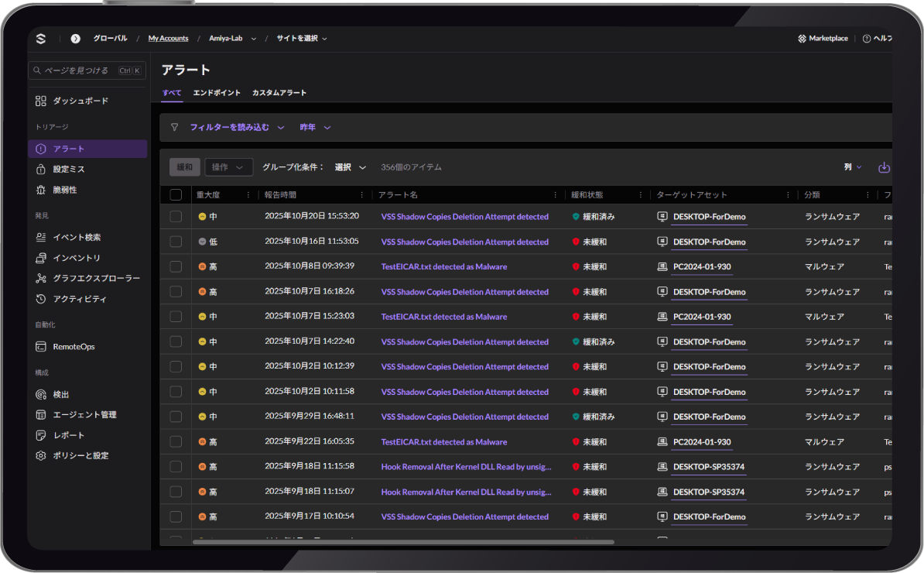Viewport: 924px width, 573px height.
Task: Click the download export icon
Action: [x=884, y=167]
